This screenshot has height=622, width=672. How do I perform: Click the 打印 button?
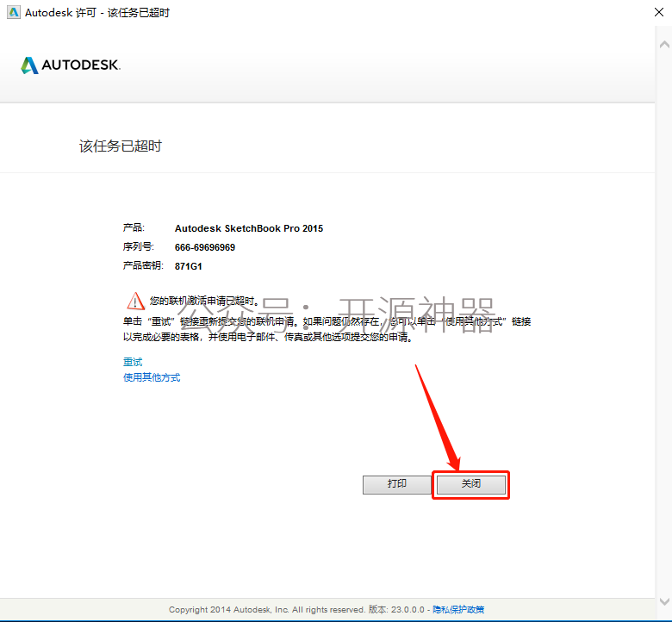coord(397,485)
